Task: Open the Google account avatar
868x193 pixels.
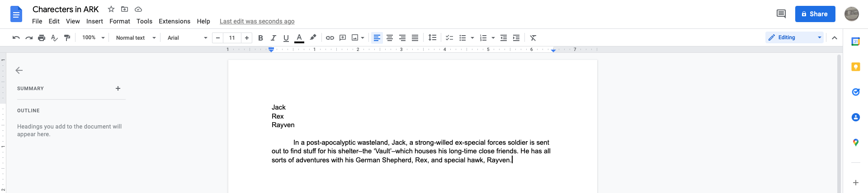Action: pos(852,14)
